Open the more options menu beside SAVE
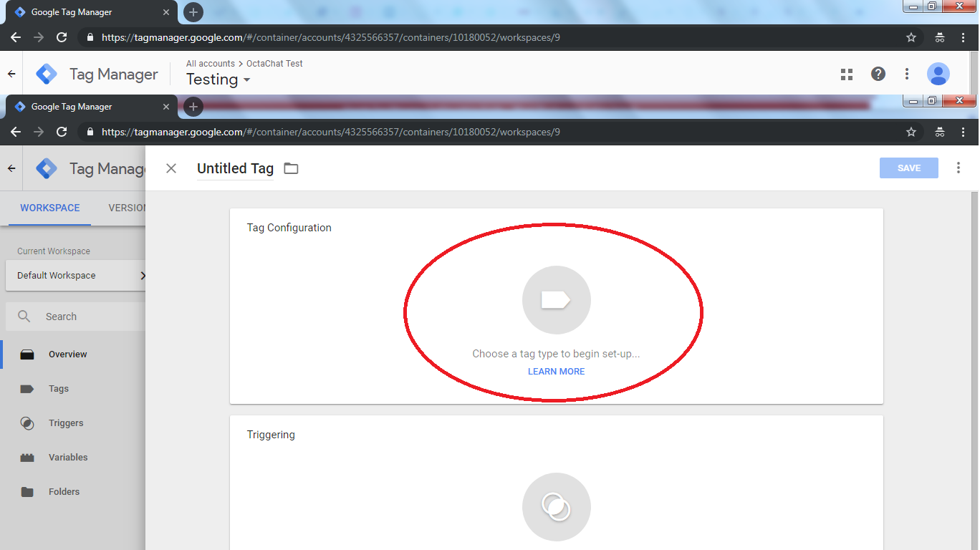Screen dimensions: 980x550 (x=959, y=168)
